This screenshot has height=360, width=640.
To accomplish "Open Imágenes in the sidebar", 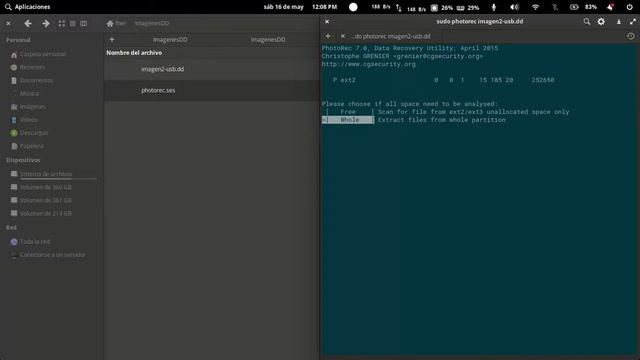I will point(33,107).
